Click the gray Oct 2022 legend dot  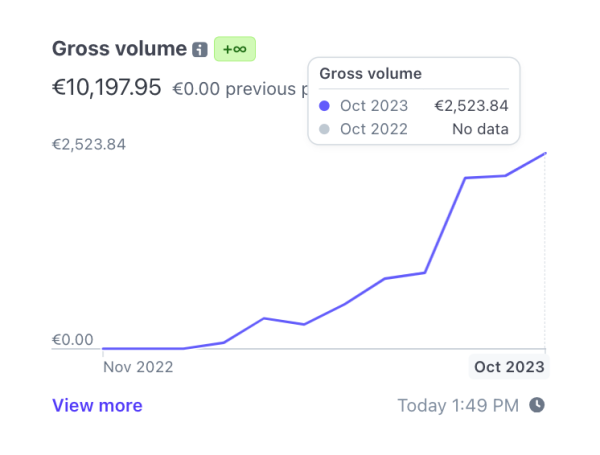point(324,129)
